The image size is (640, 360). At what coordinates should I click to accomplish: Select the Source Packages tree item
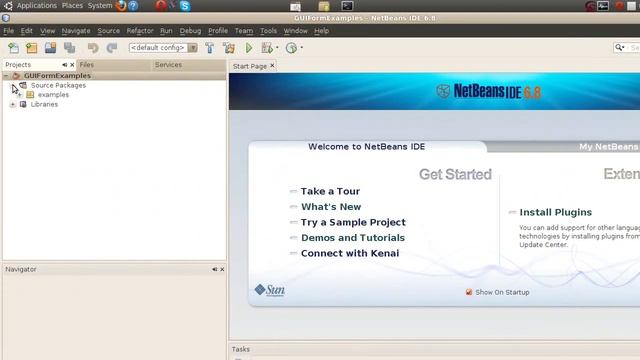[x=58, y=85]
